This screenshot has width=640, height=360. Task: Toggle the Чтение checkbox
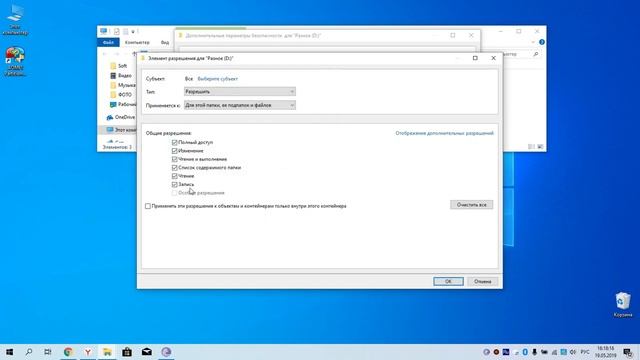click(x=175, y=176)
